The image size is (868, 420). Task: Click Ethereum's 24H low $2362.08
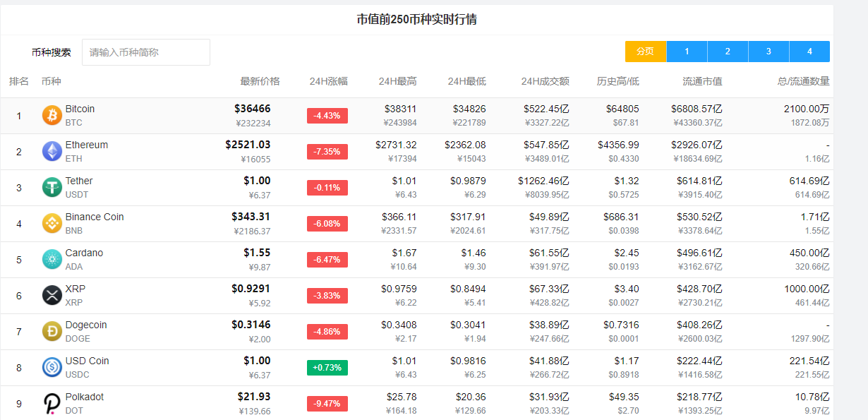465,145
